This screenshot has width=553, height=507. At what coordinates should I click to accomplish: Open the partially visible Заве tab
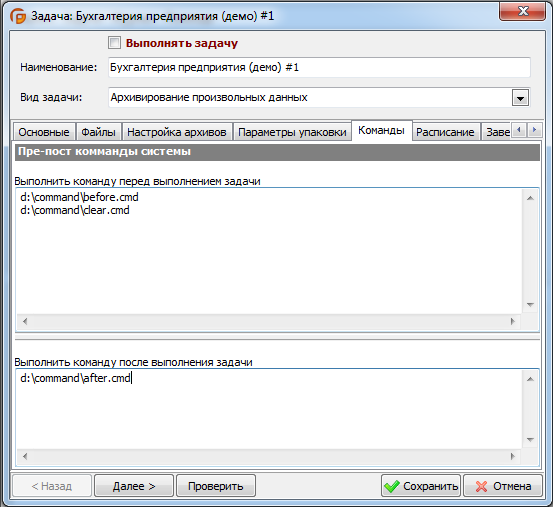(497, 132)
